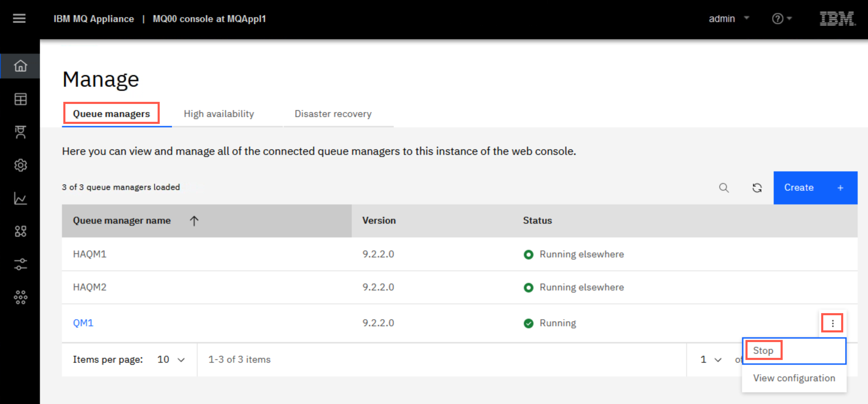Refresh the queue managers list
This screenshot has height=404, width=868.
757,188
